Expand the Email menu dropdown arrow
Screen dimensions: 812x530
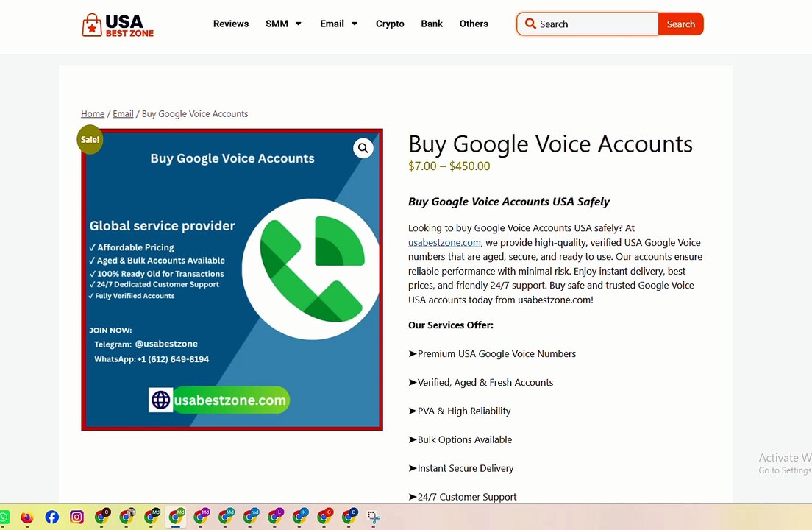pyautogui.click(x=355, y=24)
